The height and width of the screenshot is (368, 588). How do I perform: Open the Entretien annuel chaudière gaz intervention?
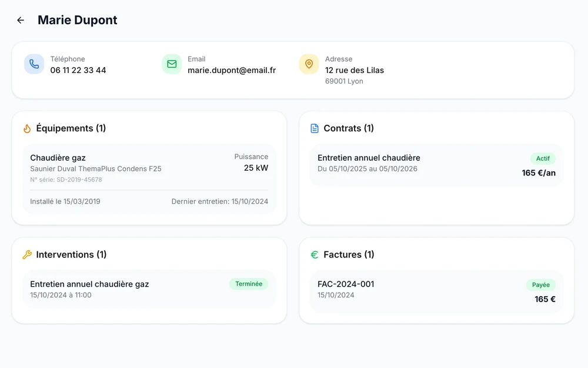point(149,289)
